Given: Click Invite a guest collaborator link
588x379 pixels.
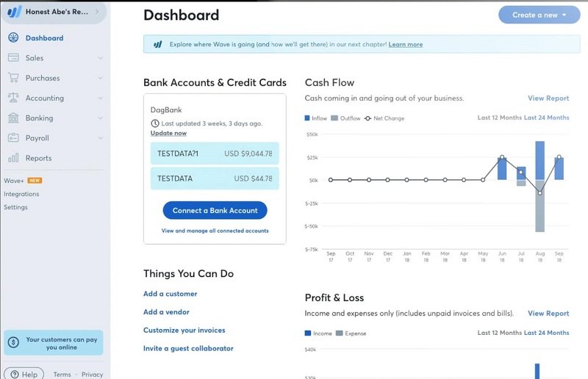Looking at the screenshot, I should (188, 348).
